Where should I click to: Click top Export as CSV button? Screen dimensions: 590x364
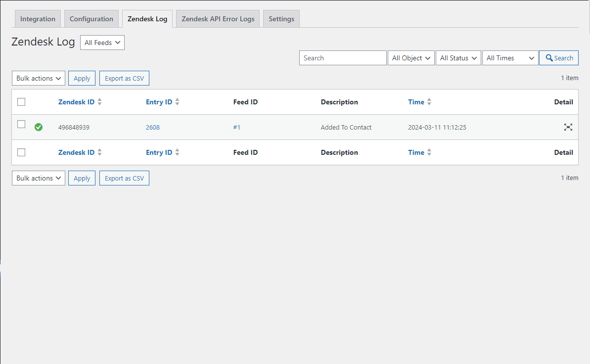point(124,78)
